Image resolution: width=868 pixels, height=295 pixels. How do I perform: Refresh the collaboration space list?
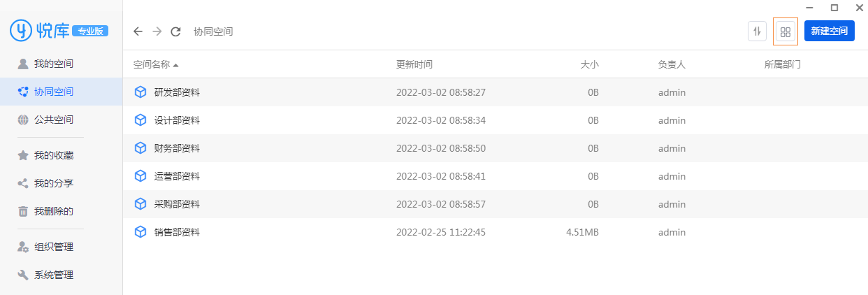(x=176, y=31)
